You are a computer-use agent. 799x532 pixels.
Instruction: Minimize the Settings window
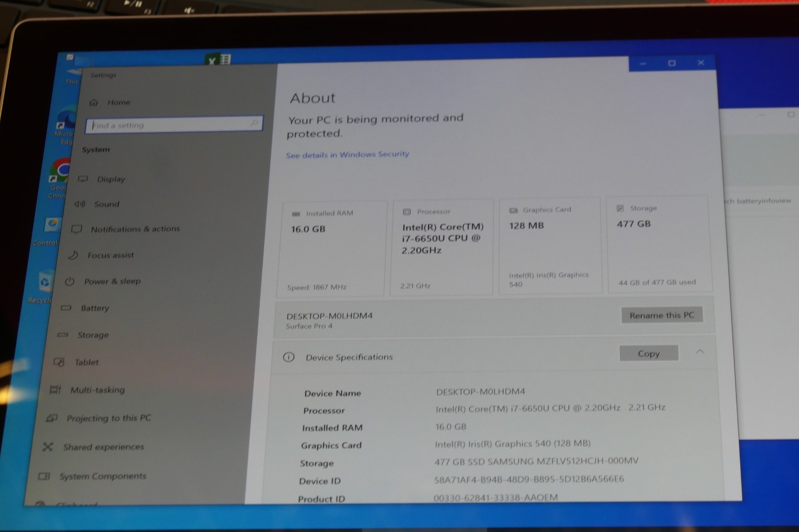pos(643,63)
